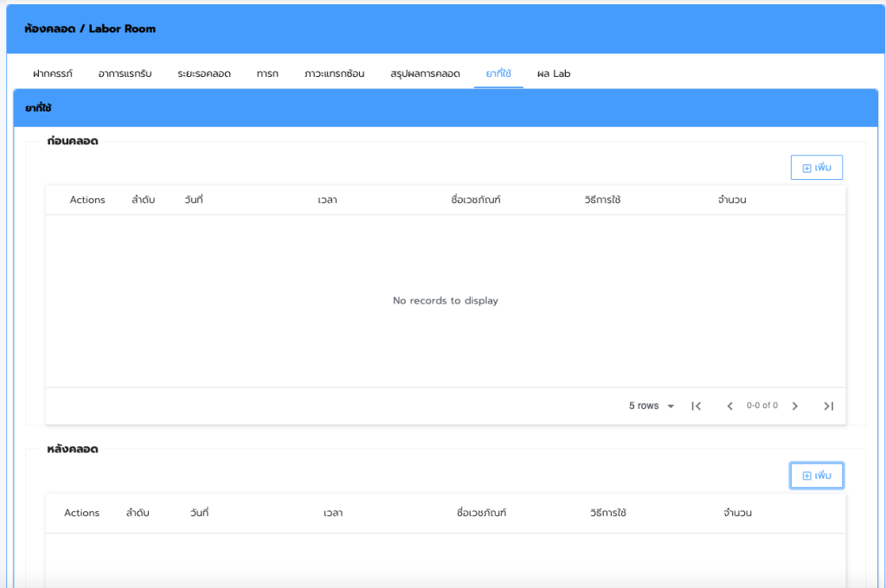This screenshot has width=886, height=588.
Task: Sort ก่อนคลอด table by ชื่อเวชภัณฑ์ column
Action: 476,200
